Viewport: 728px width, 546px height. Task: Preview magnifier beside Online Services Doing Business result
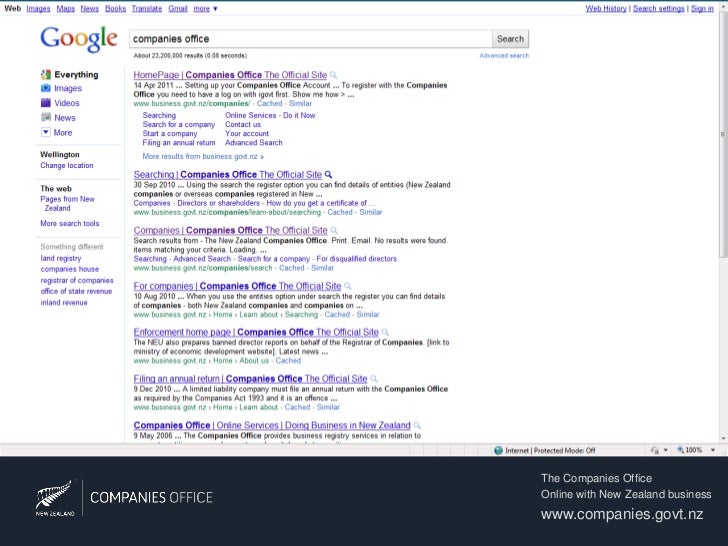(417, 425)
